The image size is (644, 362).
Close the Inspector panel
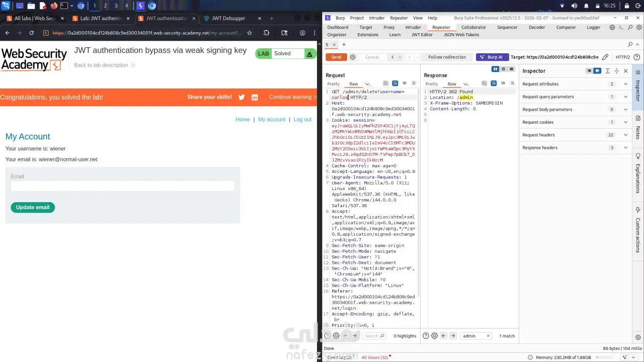[626, 71]
